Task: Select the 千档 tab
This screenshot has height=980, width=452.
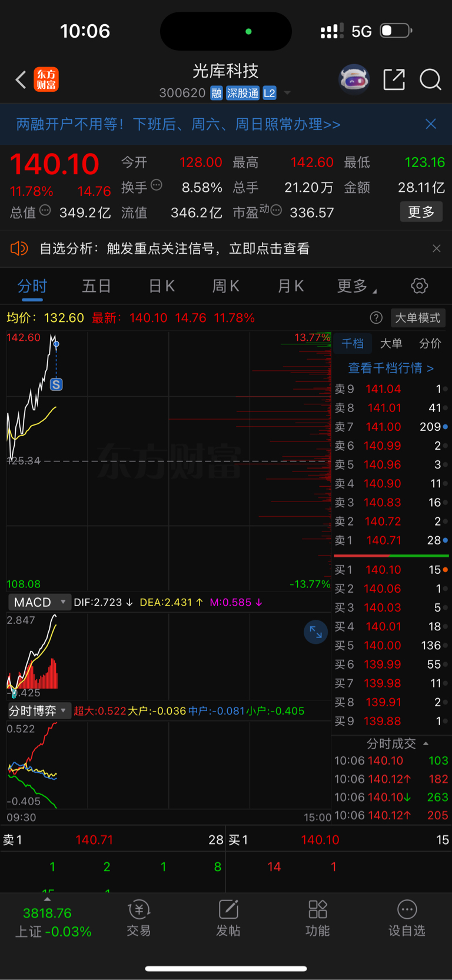Action: click(353, 344)
